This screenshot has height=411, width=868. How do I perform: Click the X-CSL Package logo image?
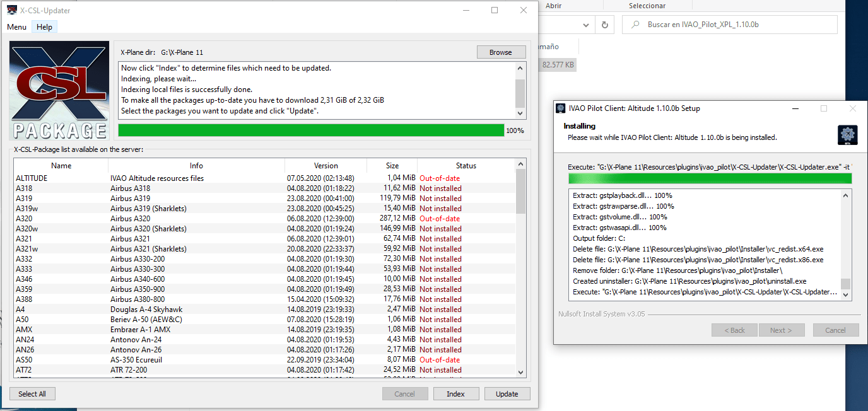click(61, 90)
